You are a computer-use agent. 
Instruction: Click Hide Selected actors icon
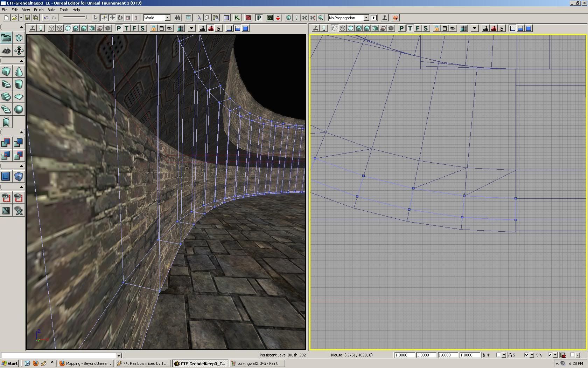pyautogui.click(x=19, y=198)
